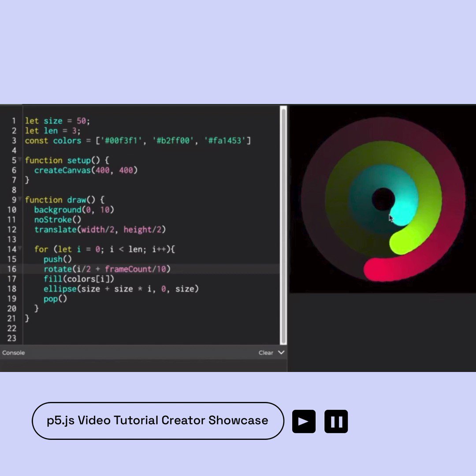The width and height of the screenshot is (476, 476).
Task: Click line number 1 in gutter
Action: coord(14,121)
